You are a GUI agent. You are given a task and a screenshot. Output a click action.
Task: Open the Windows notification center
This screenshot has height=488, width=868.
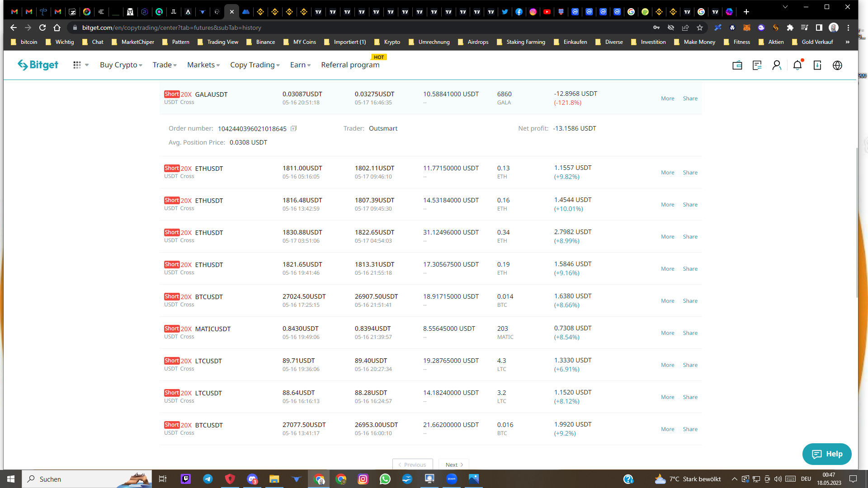[x=853, y=479]
